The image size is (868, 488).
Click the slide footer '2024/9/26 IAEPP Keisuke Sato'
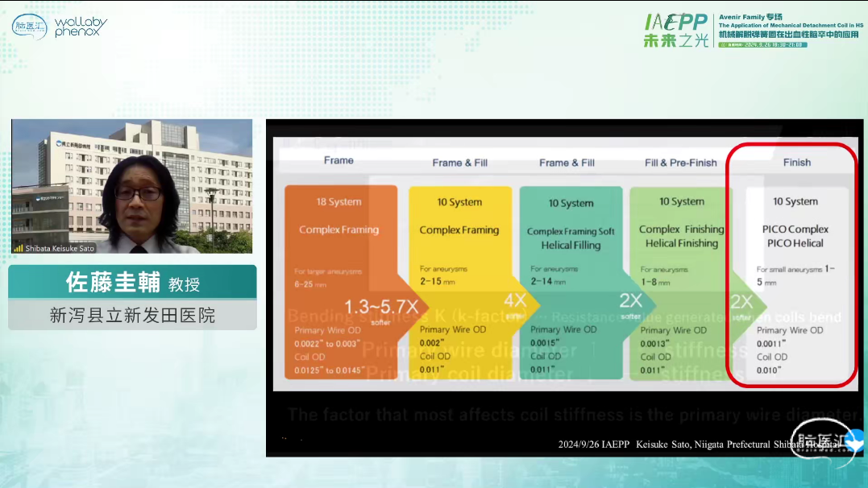pos(699,445)
